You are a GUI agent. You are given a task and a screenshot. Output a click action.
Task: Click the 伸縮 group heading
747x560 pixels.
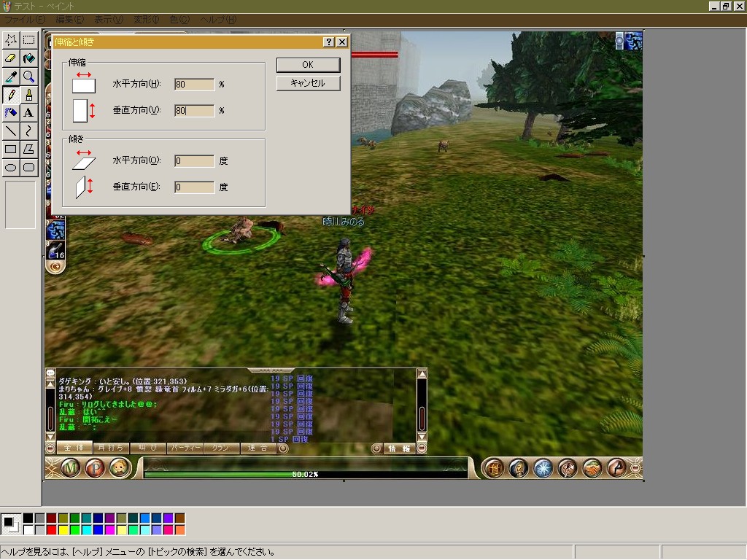click(x=77, y=63)
